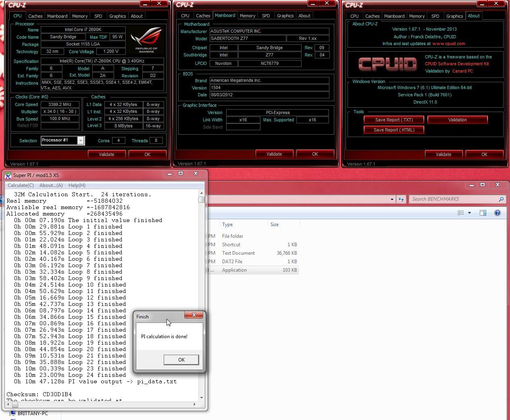Minimize the middle CPU-Z window
This screenshot has height=420, width=510.
pyautogui.click(x=313, y=3)
